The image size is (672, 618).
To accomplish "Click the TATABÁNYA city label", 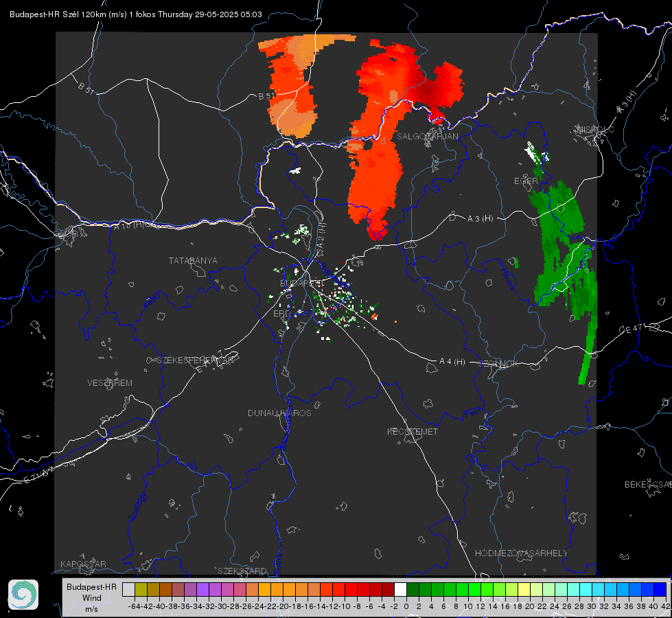I will click(x=193, y=261).
